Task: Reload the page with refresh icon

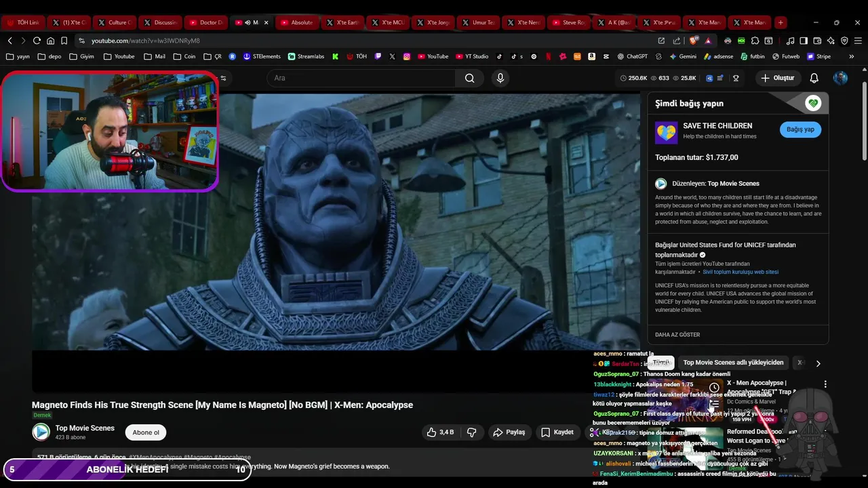Action: 37,41
